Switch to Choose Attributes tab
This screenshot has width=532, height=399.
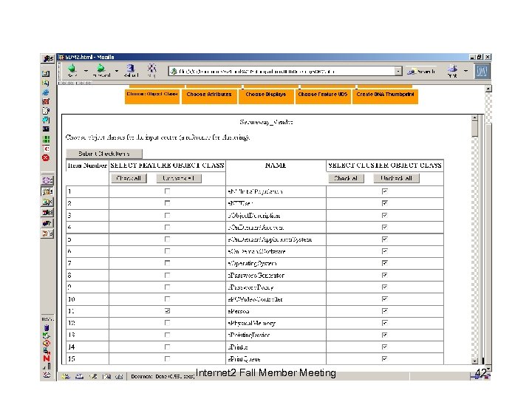click(209, 96)
